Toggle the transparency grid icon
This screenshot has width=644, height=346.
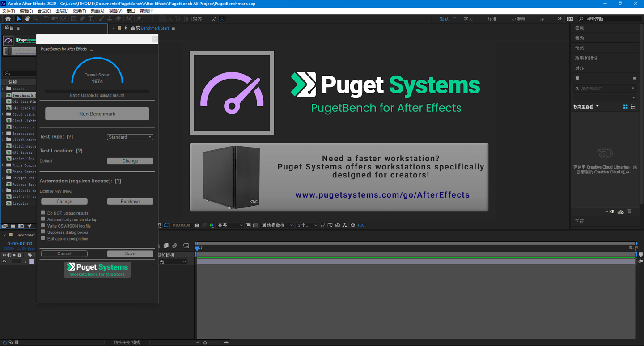255,225
